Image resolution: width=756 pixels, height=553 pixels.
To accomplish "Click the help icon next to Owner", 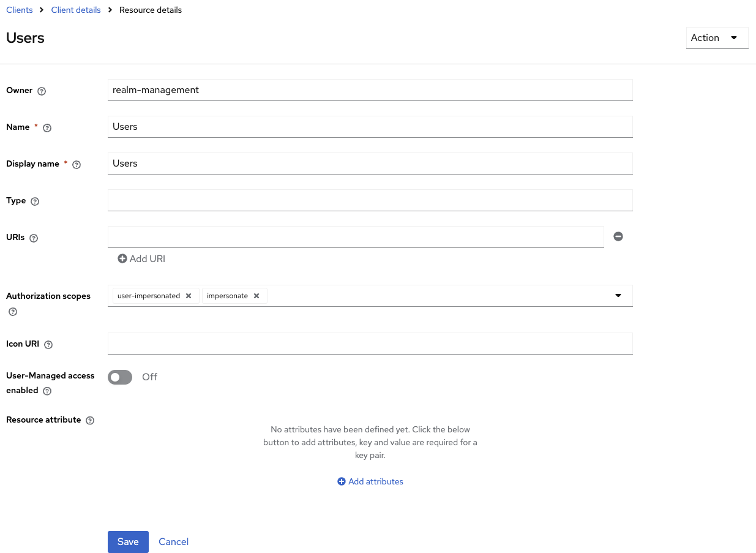I will tap(42, 91).
